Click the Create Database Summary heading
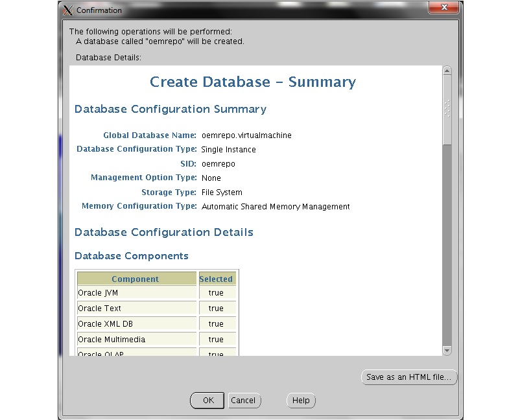The width and height of the screenshot is (531, 420). (x=252, y=82)
